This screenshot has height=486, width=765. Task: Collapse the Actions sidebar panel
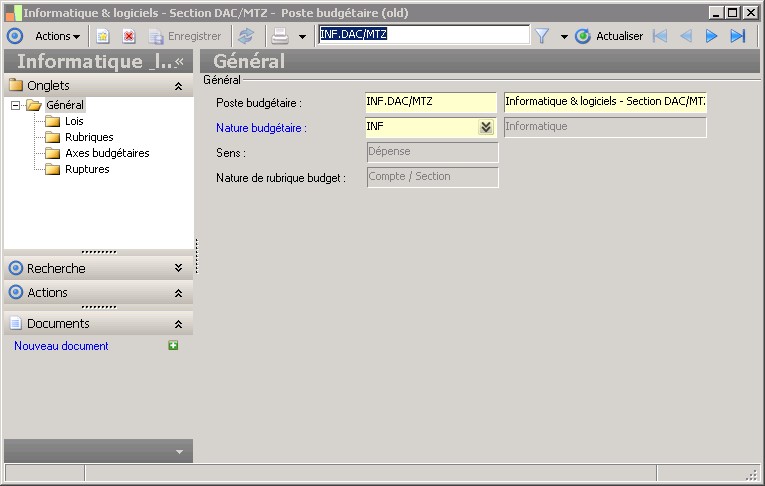point(179,293)
